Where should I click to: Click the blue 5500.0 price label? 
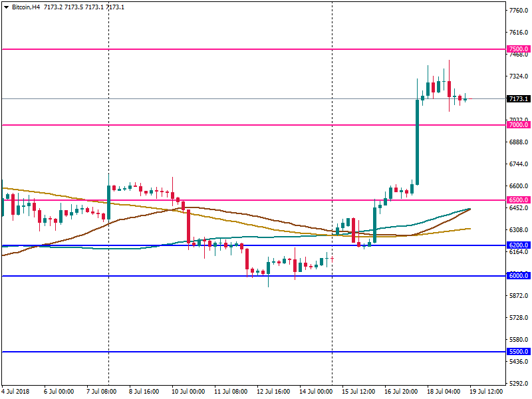click(518, 352)
